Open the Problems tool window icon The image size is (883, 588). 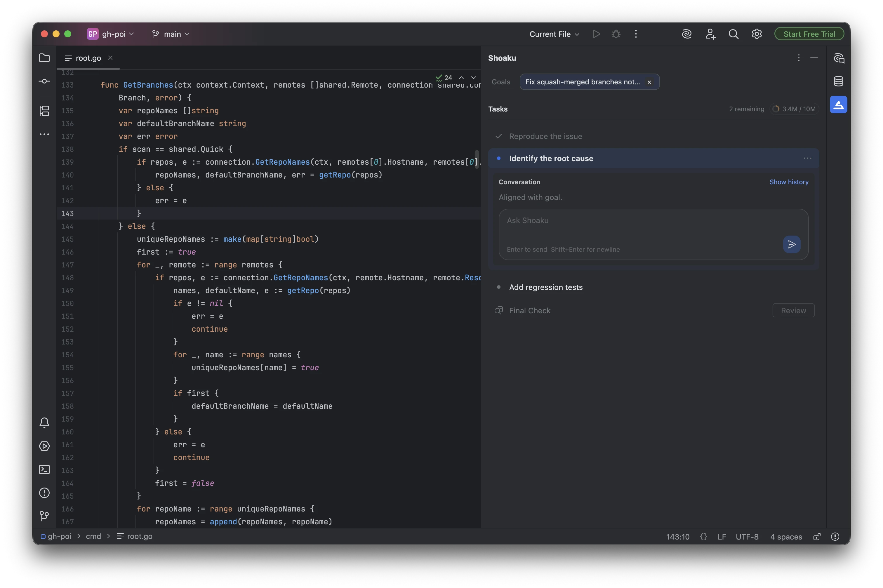coord(44,492)
